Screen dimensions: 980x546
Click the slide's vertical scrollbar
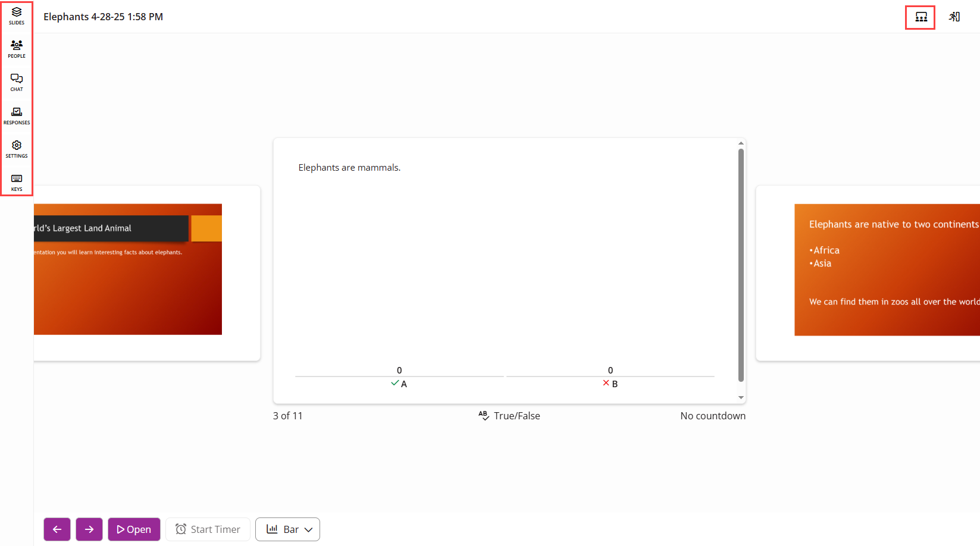tap(741, 265)
